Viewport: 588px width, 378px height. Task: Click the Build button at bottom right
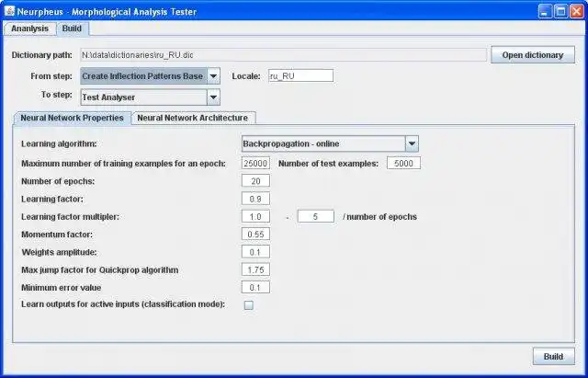click(x=553, y=356)
